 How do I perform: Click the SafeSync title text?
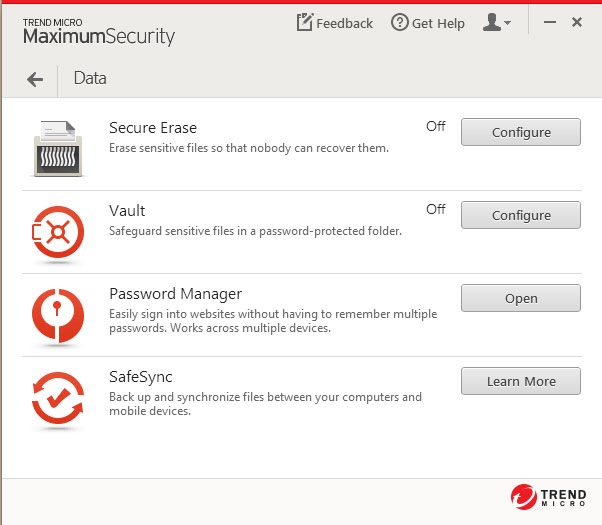[141, 377]
